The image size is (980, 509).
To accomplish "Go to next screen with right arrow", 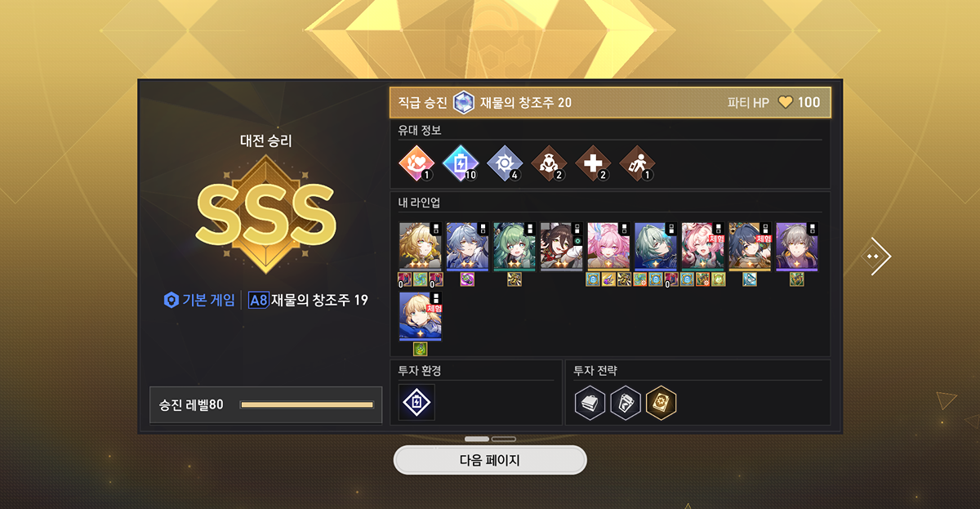I will pyautogui.click(x=879, y=257).
